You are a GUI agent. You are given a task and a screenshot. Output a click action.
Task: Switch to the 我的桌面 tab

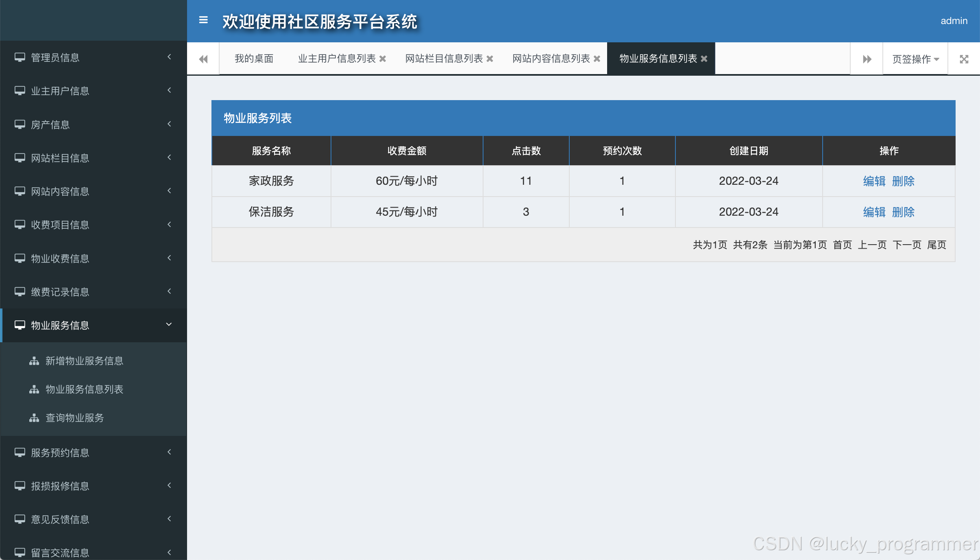tap(254, 59)
